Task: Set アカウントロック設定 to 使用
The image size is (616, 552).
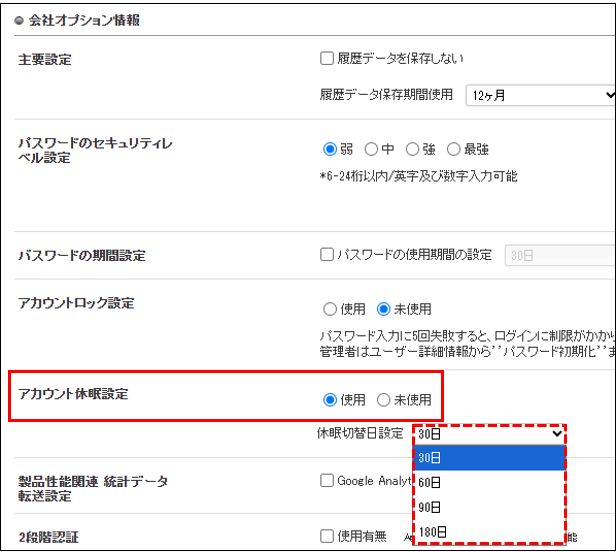Action: tap(330, 309)
